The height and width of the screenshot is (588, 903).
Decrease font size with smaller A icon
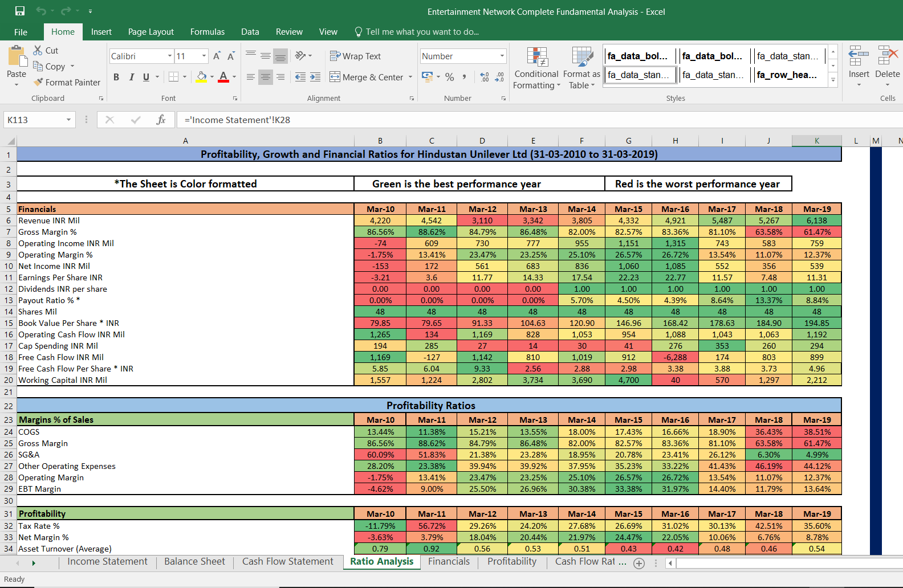pyautogui.click(x=231, y=56)
